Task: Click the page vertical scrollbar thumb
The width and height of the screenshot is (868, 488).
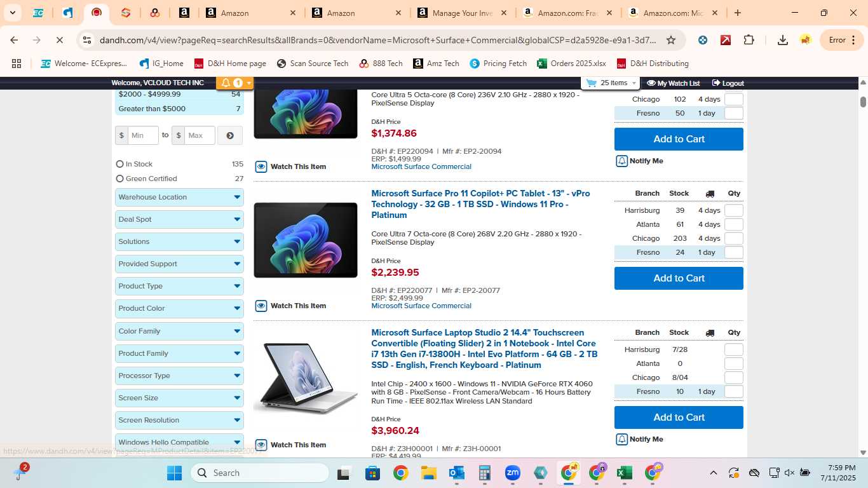Action: click(x=863, y=102)
